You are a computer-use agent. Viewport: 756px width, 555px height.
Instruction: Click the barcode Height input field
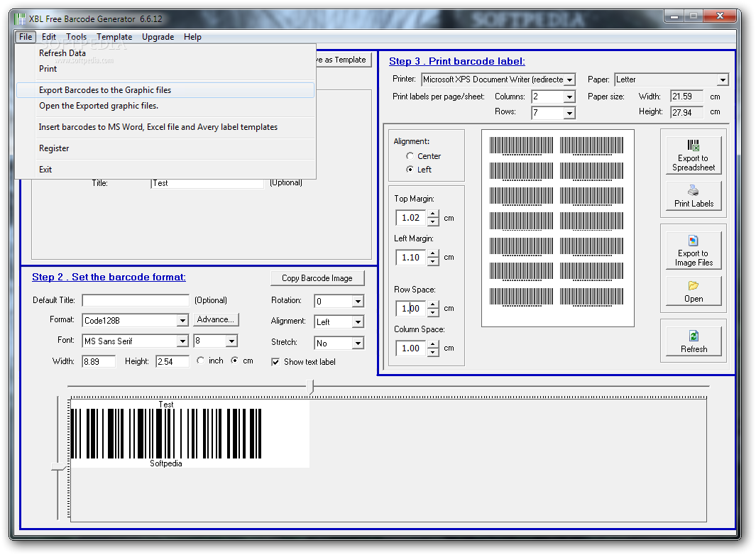coord(172,362)
